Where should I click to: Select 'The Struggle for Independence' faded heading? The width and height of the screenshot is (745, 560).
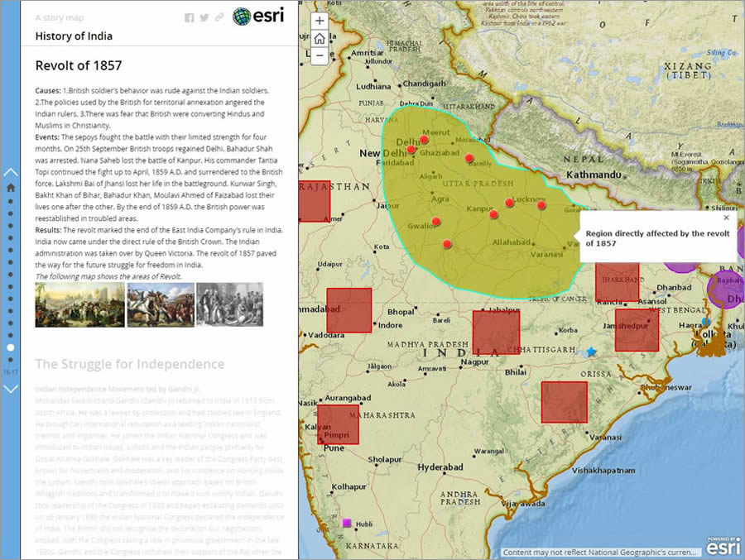pos(130,364)
